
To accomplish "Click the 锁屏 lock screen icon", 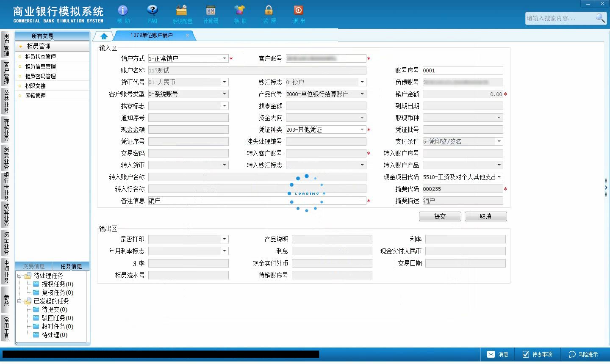I will (x=269, y=14).
